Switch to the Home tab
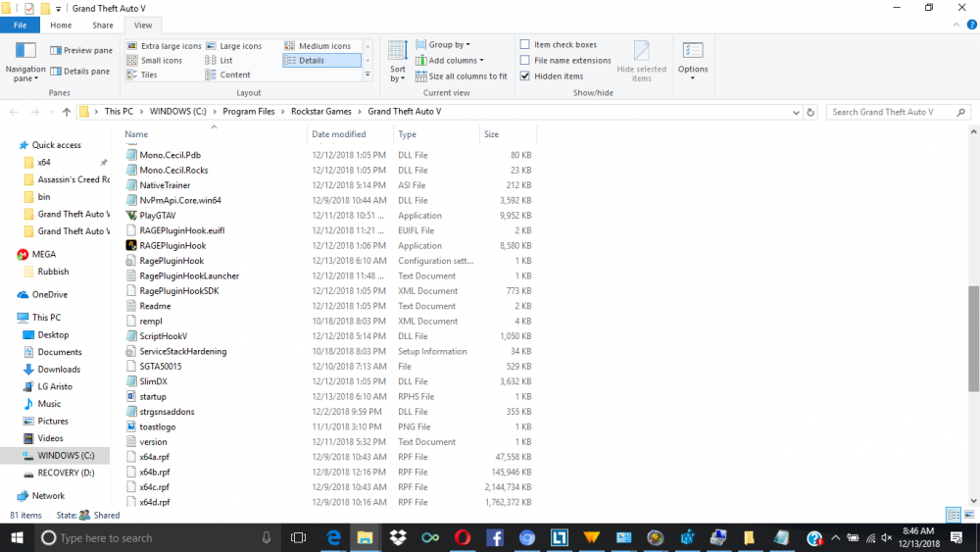 coord(61,25)
